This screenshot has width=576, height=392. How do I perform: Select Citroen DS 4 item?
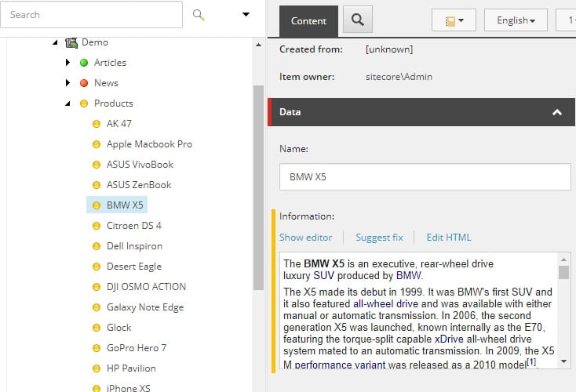[134, 226]
